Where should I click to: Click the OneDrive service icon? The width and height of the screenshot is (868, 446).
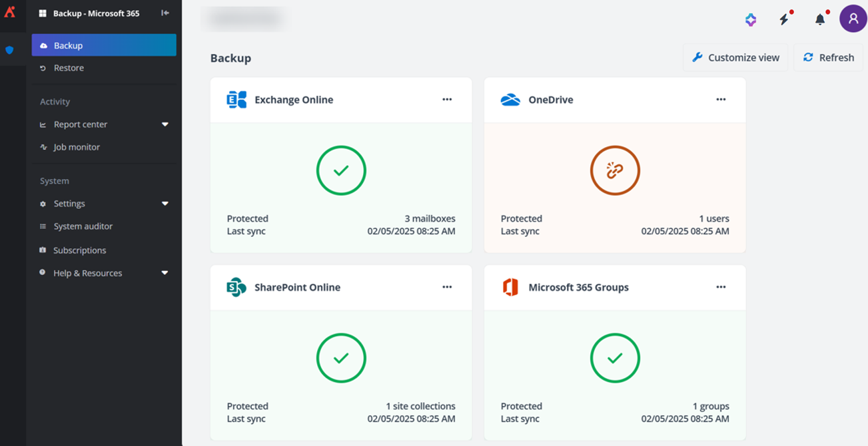[x=510, y=99]
